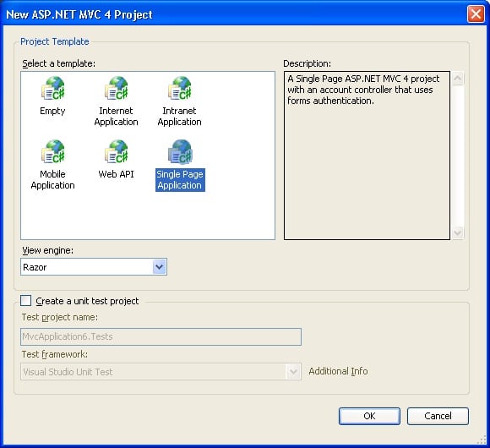
Task: Close the New ASP.NET MVC 4 Project dialog
Action: coord(476,14)
